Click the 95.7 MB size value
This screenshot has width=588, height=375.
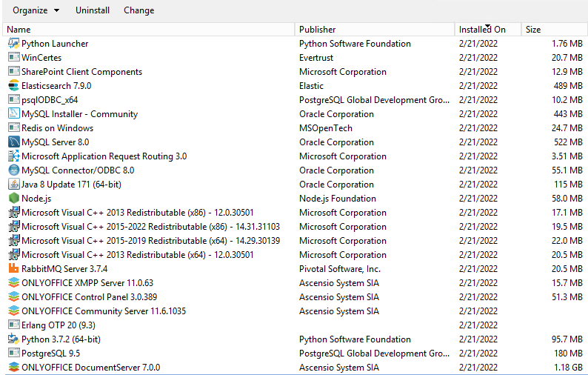click(567, 339)
